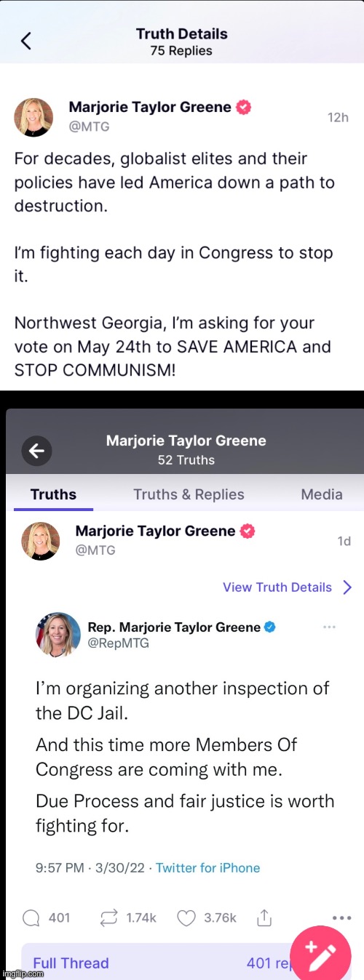364x980 pixels.
Task: Select the Media tab
Action: (322, 494)
